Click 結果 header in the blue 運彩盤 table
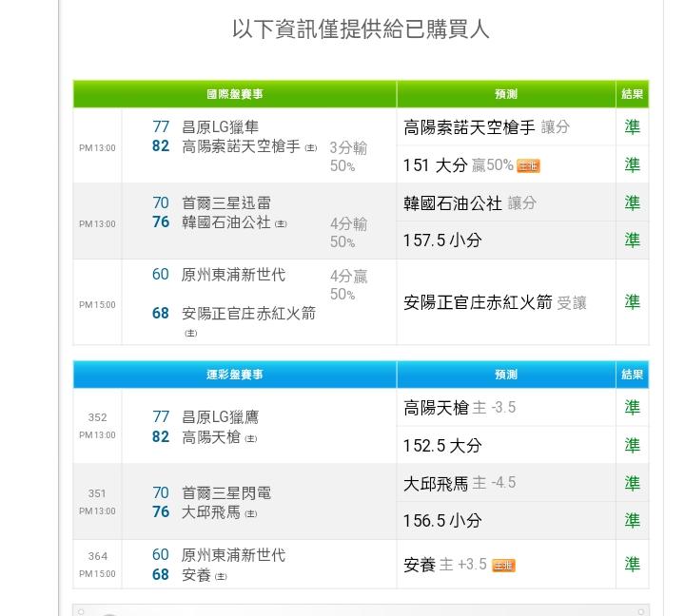The image size is (685, 616). point(632,375)
